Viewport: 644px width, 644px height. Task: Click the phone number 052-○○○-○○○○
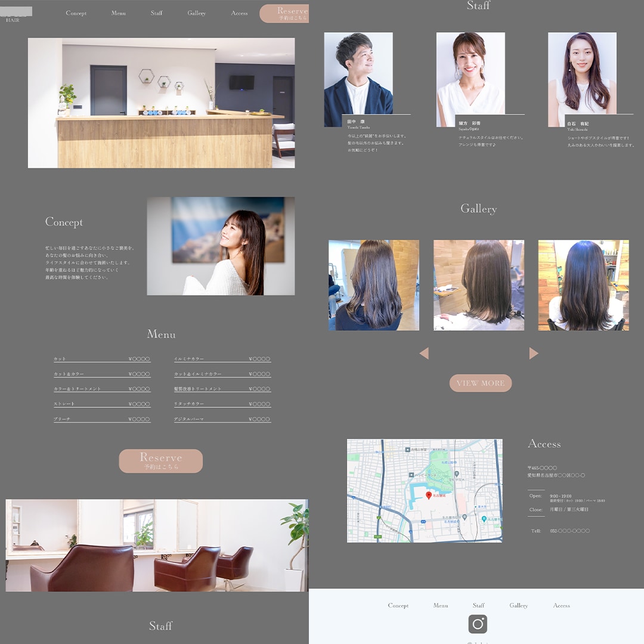[569, 531]
